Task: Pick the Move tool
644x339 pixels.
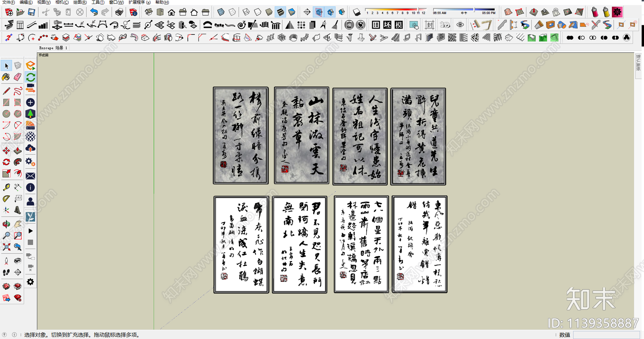Action: (x=6, y=151)
